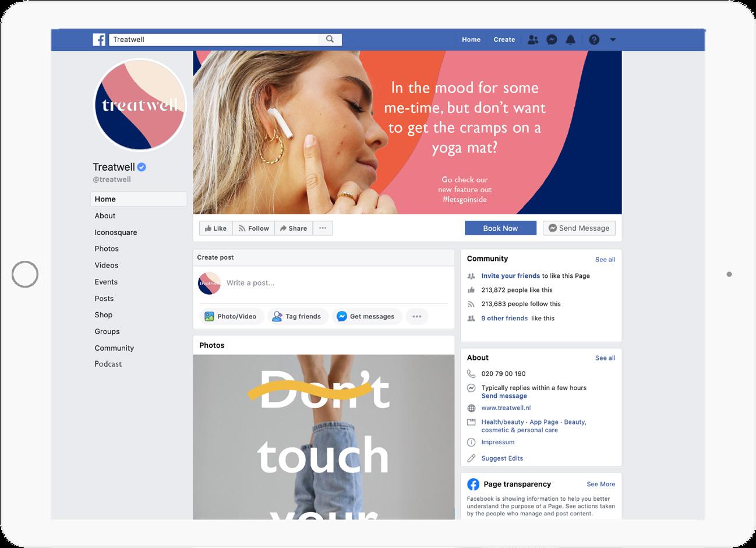The image size is (756, 548).
Task: Open Shop in the page sidebar
Action: pos(104,314)
